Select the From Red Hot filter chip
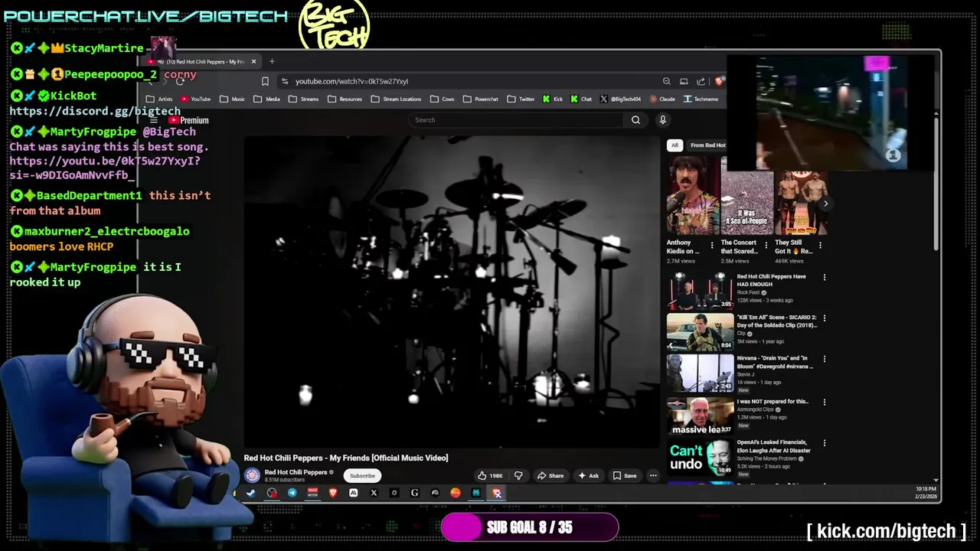This screenshot has height=551, width=980. pyautogui.click(x=707, y=145)
